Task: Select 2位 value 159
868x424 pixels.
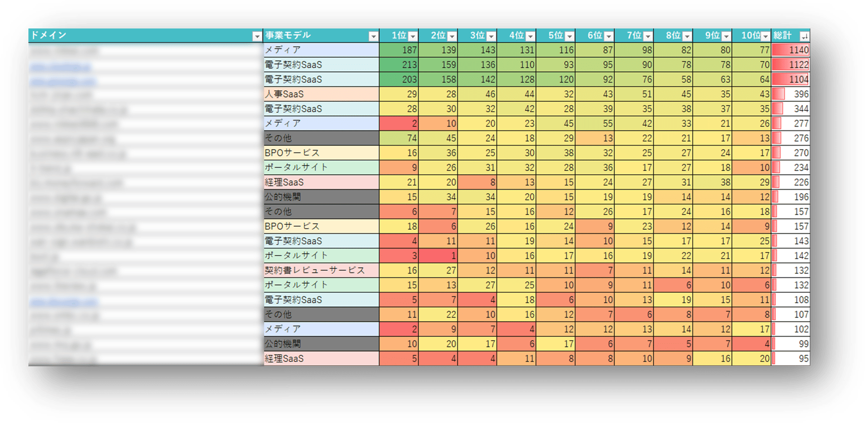Action: [x=438, y=65]
